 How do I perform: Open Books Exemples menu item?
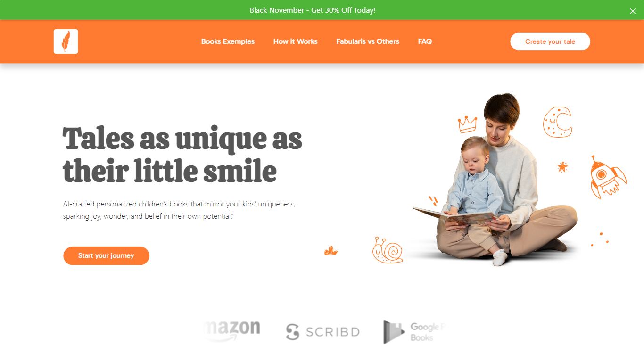click(228, 41)
